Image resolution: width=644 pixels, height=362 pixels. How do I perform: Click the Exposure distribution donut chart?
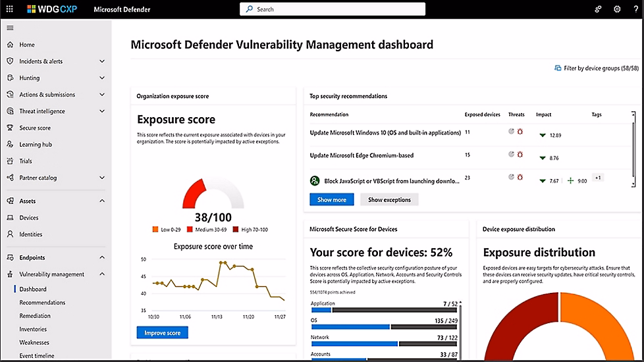tap(560, 326)
